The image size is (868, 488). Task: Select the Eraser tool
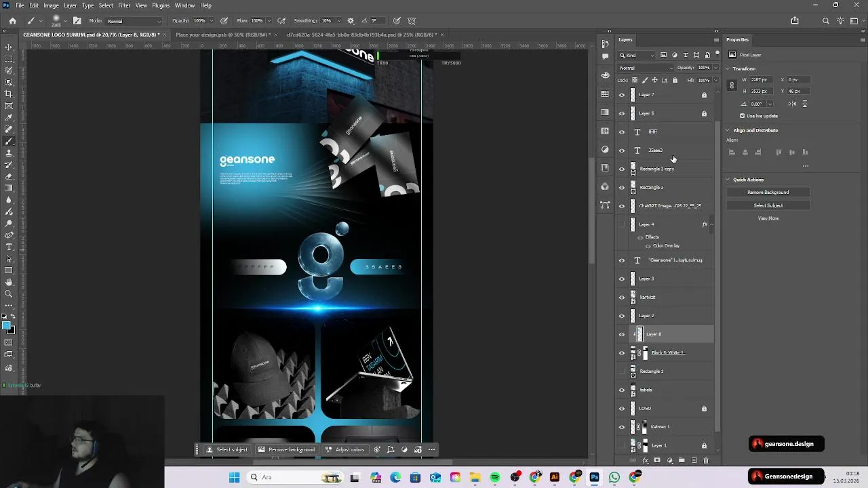point(9,176)
